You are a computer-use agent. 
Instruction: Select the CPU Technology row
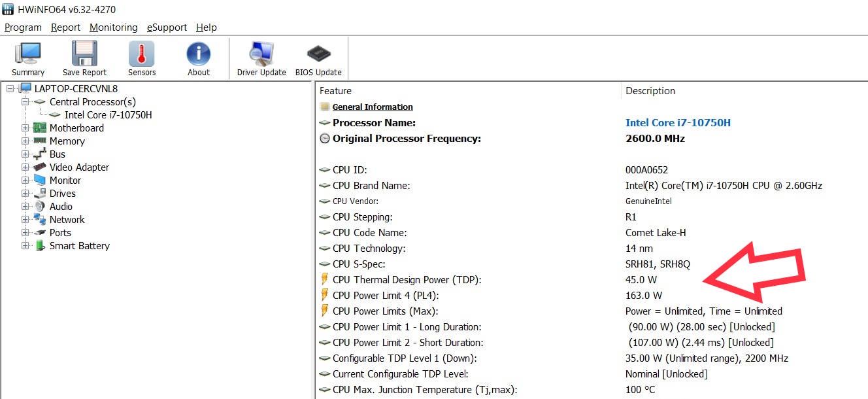pos(592,248)
